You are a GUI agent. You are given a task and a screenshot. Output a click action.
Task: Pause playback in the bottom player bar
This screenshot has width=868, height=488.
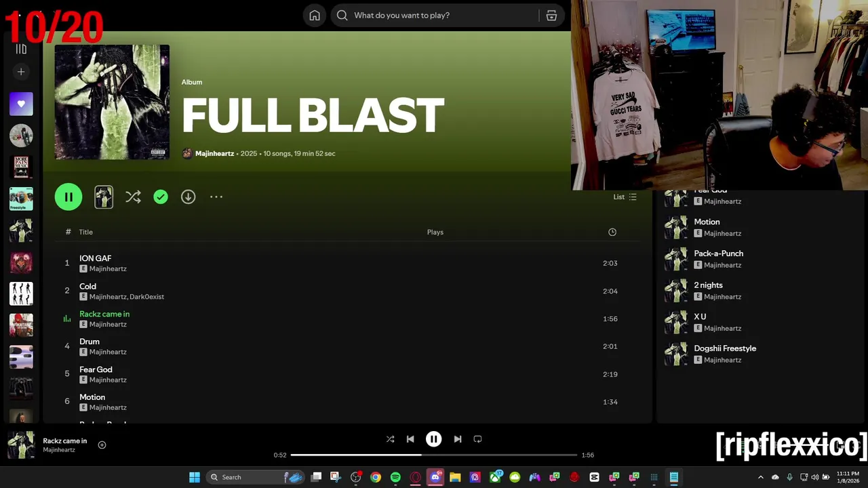pyautogui.click(x=434, y=439)
